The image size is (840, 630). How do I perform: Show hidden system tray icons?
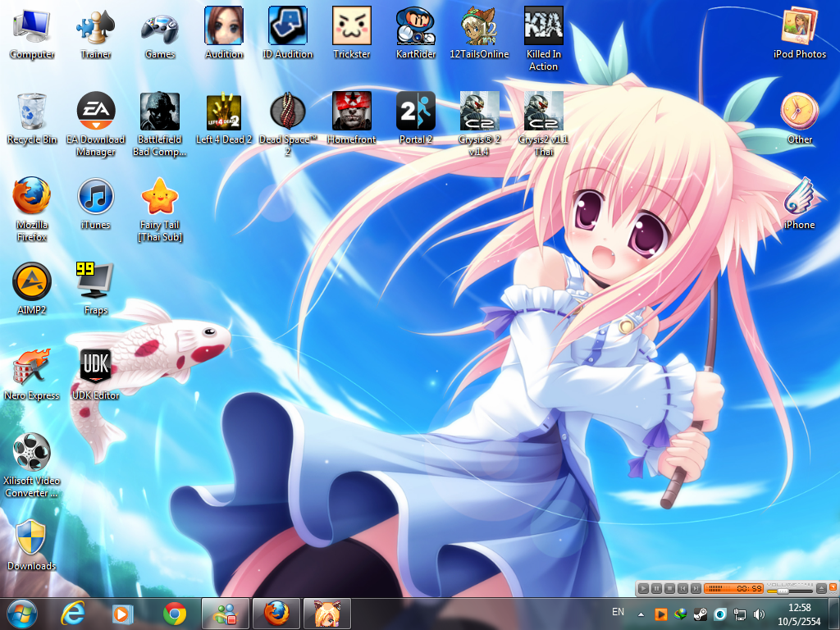coord(641,614)
